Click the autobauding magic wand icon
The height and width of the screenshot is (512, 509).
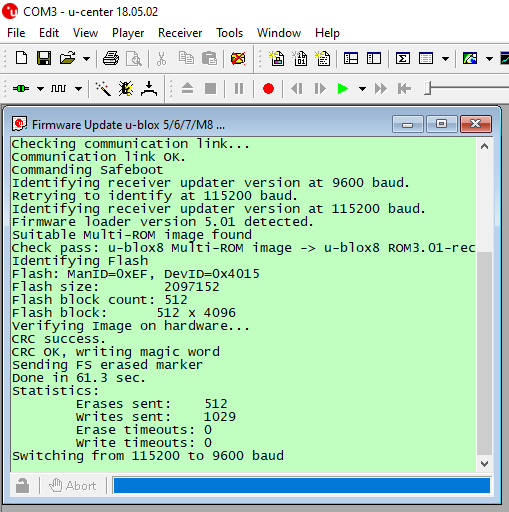coord(103,89)
